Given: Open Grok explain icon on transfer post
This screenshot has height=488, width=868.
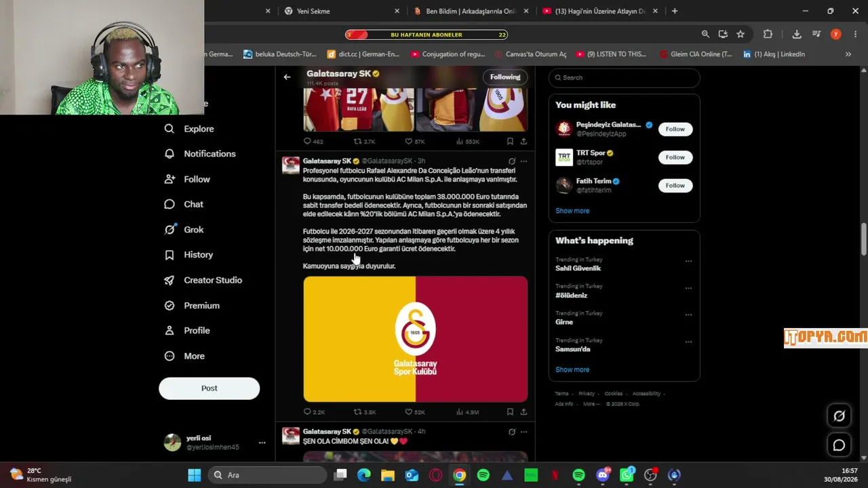Looking at the screenshot, I should (x=512, y=161).
